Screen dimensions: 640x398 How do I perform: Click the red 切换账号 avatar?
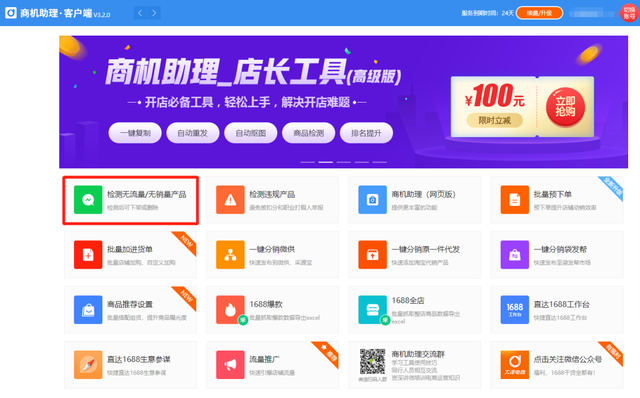tap(629, 13)
